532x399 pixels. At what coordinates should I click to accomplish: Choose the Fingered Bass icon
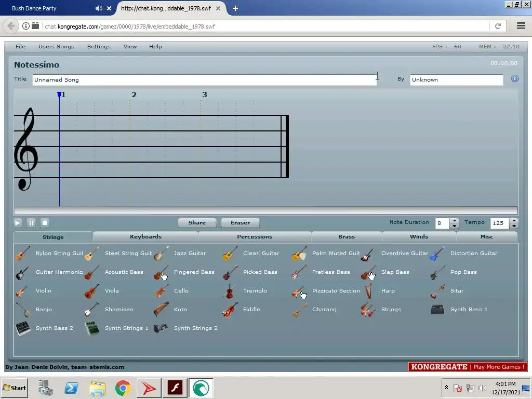(x=161, y=272)
